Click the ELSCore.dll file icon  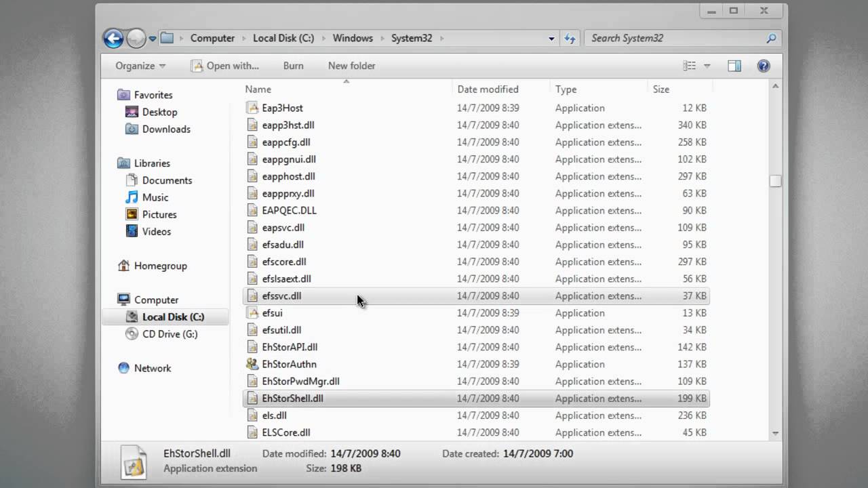tap(252, 432)
